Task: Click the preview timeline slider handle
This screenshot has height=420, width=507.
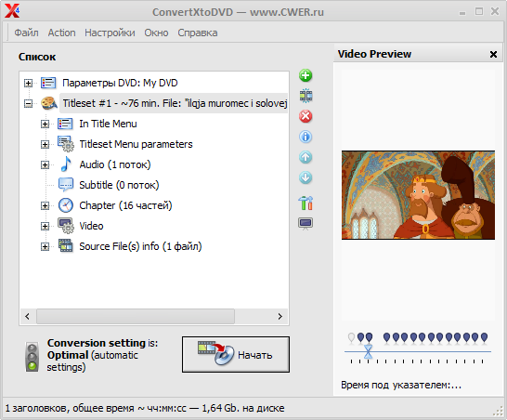Action: coord(368,352)
